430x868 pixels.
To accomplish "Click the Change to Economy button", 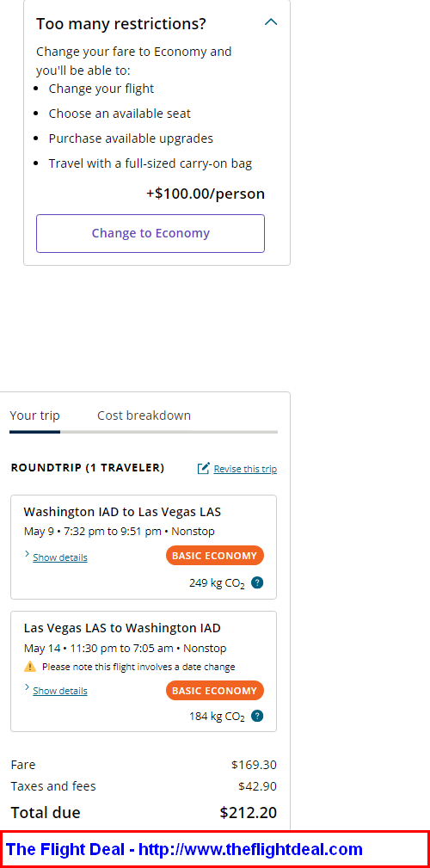I will tap(150, 233).
